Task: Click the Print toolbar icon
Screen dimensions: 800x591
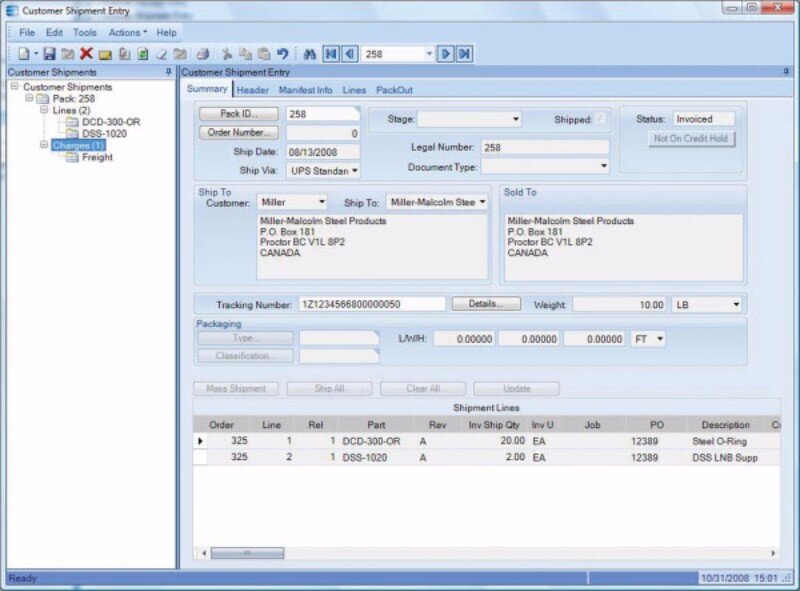Action: (203, 54)
